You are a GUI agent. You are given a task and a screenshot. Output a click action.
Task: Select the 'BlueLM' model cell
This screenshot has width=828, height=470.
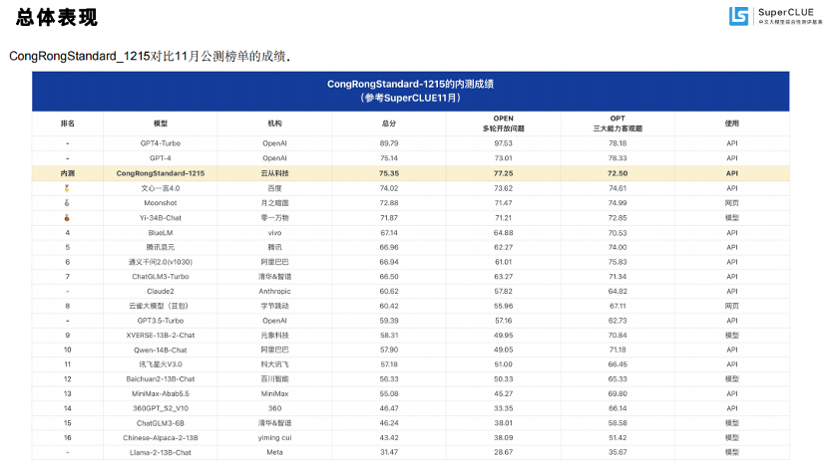pos(161,232)
